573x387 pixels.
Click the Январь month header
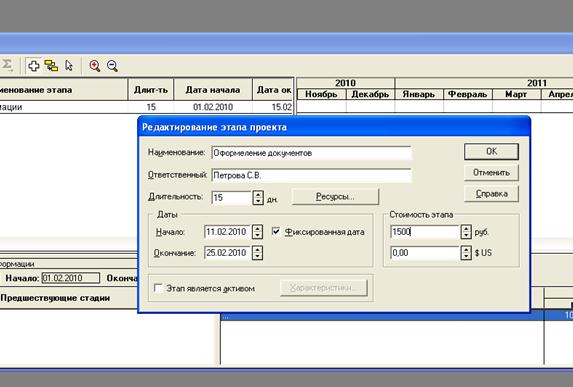(419, 94)
